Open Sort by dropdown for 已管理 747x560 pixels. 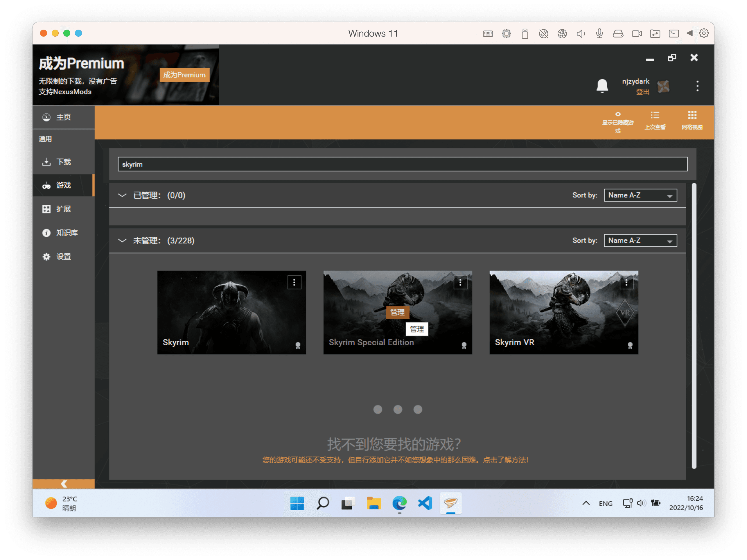point(640,195)
